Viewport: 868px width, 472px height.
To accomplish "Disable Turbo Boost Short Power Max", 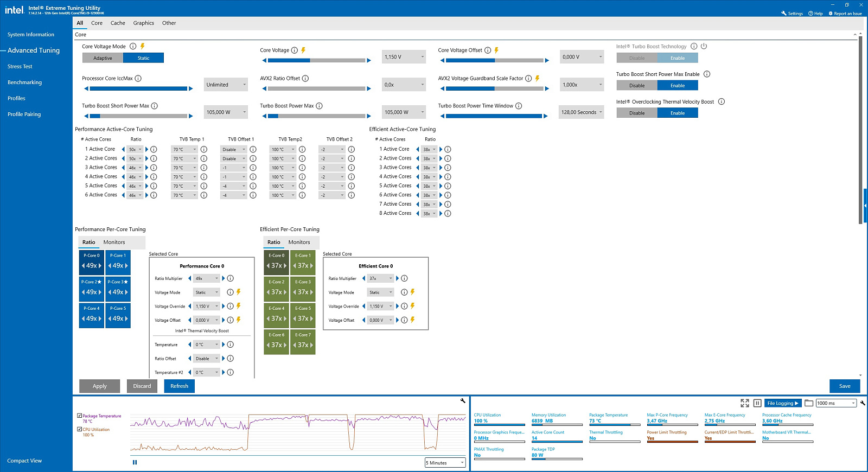I will (x=637, y=86).
